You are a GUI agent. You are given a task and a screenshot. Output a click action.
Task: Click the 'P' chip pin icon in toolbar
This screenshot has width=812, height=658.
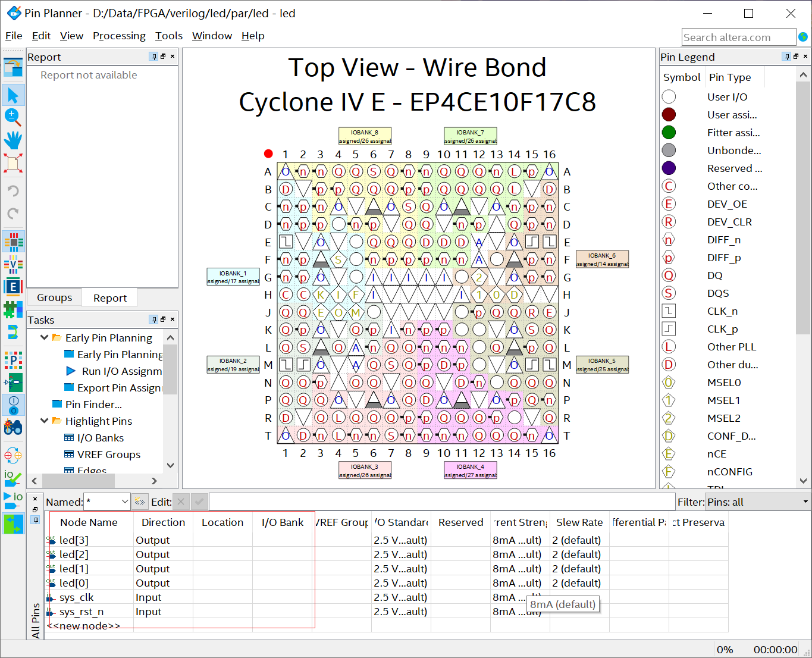tap(13, 359)
